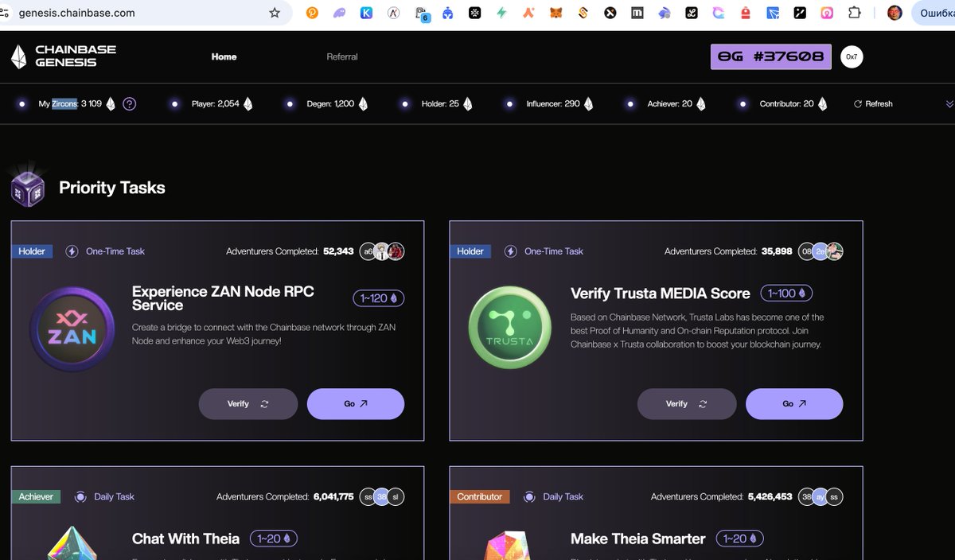Click the 'Degen: 1,200' stat
This screenshot has width=955, height=560.
pos(330,104)
